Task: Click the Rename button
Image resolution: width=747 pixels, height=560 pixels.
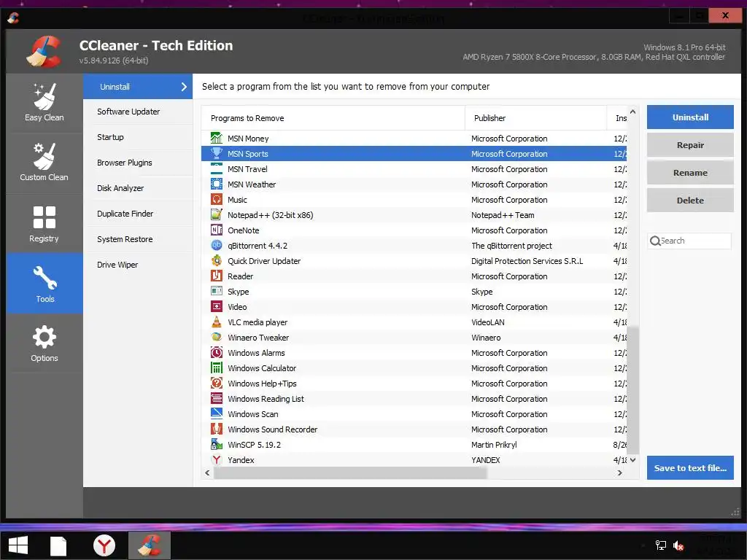Action: coord(690,173)
